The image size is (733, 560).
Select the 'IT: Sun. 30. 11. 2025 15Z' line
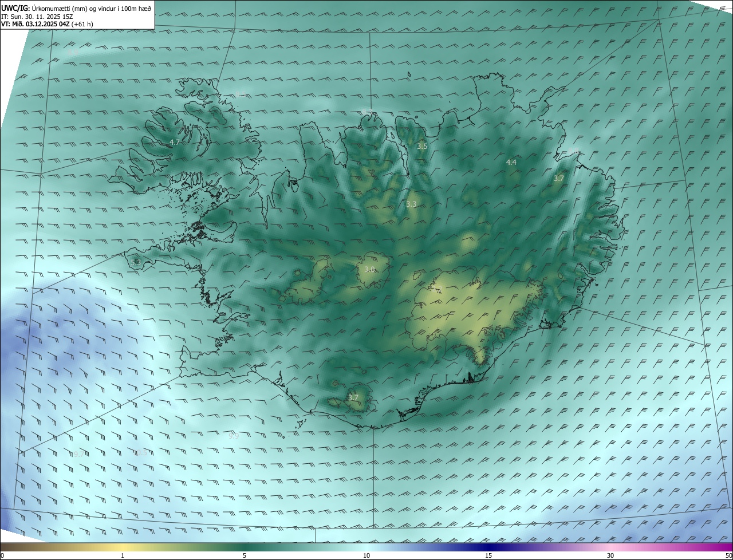[37, 17]
